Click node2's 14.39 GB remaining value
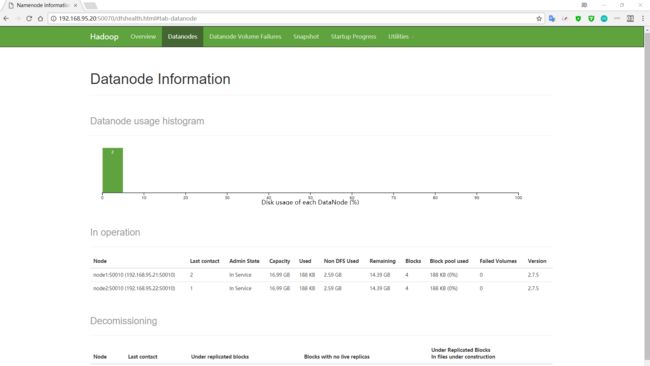The image size is (650, 366). tap(380, 288)
